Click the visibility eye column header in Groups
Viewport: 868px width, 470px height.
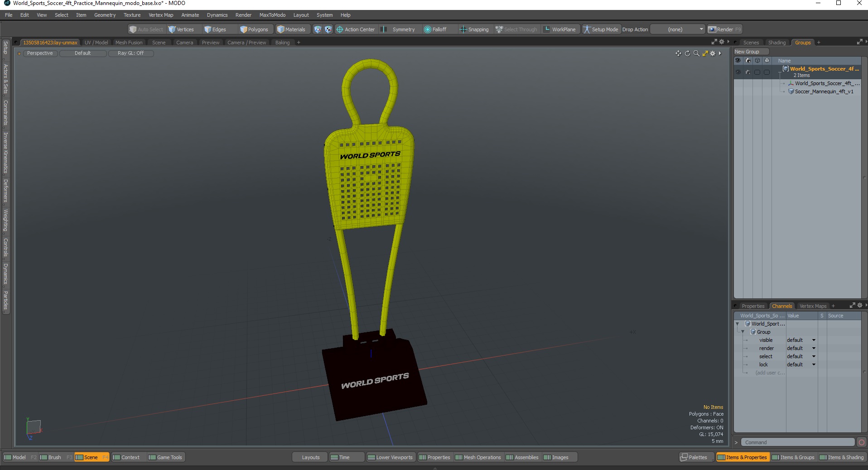coord(738,61)
